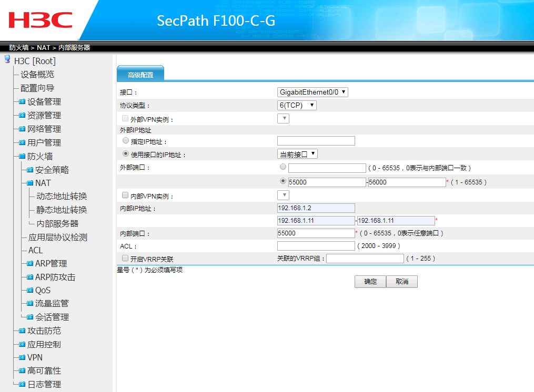
Task: Expand the VPN node icon
Action: tap(22, 357)
